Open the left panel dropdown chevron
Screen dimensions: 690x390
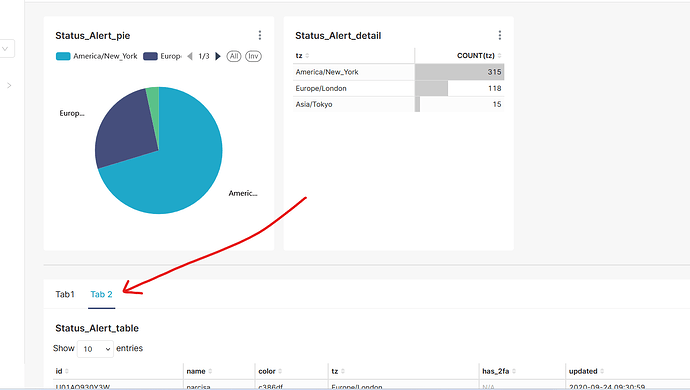tap(5, 49)
